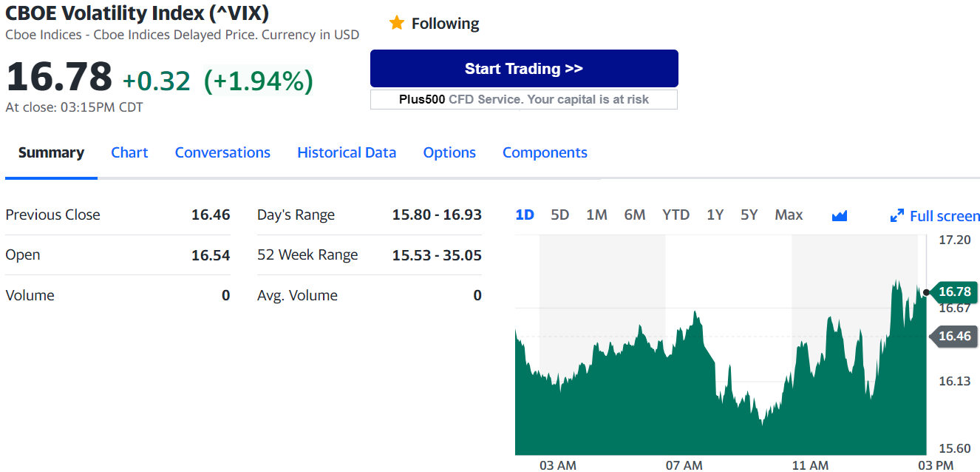This screenshot has height=472, width=980.
Task: Select the YTD chart range
Action: point(676,215)
